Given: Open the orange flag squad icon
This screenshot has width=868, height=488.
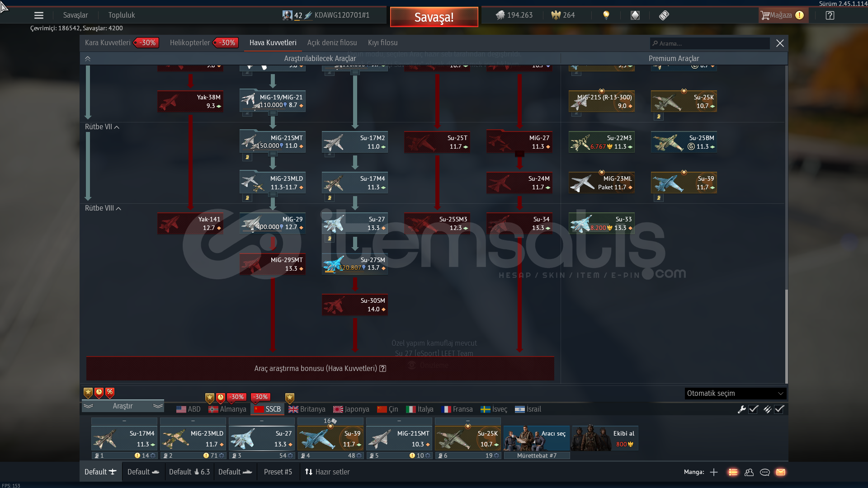Looking at the screenshot, I should [733, 472].
